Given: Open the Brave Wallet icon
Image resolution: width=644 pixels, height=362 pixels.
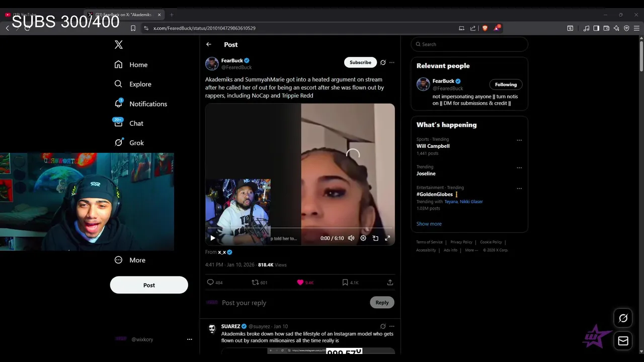Looking at the screenshot, I should coord(606,28).
